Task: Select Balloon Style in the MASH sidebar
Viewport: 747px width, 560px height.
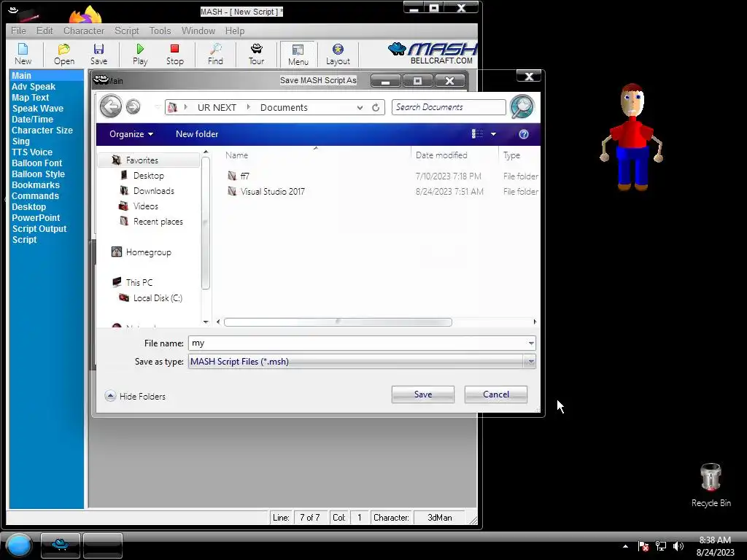Action: pyautogui.click(x=38, y=174)
